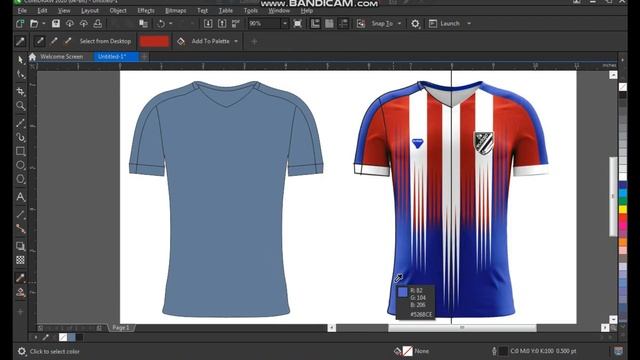The height and width of the screenshot is (360, 640).
Task: Select the Text tool
Action: pyautogui.click(x=20, y=197)
